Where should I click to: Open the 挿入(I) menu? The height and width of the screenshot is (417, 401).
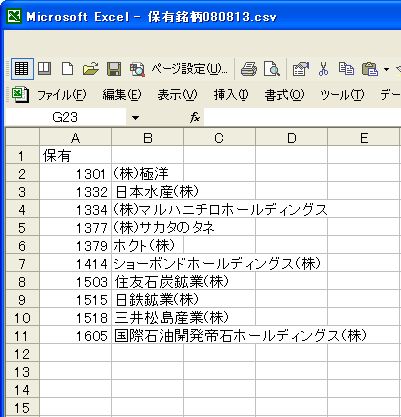tap(231, 95)
